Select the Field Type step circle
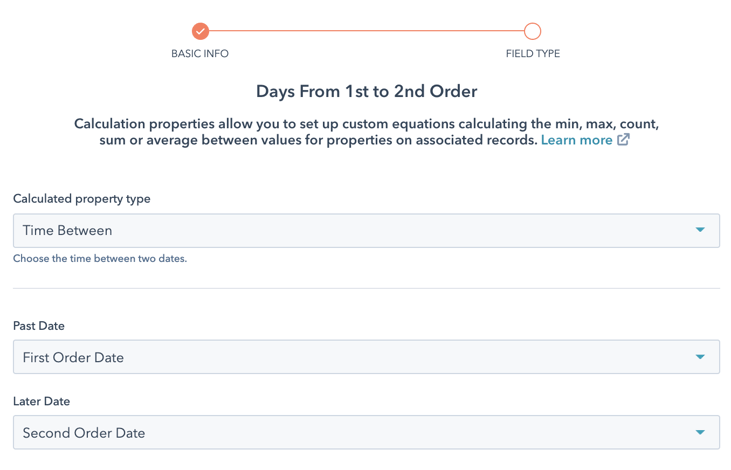The width and height of the screenshot is (731, 470). pyautogui.click(x=532, y=31)
